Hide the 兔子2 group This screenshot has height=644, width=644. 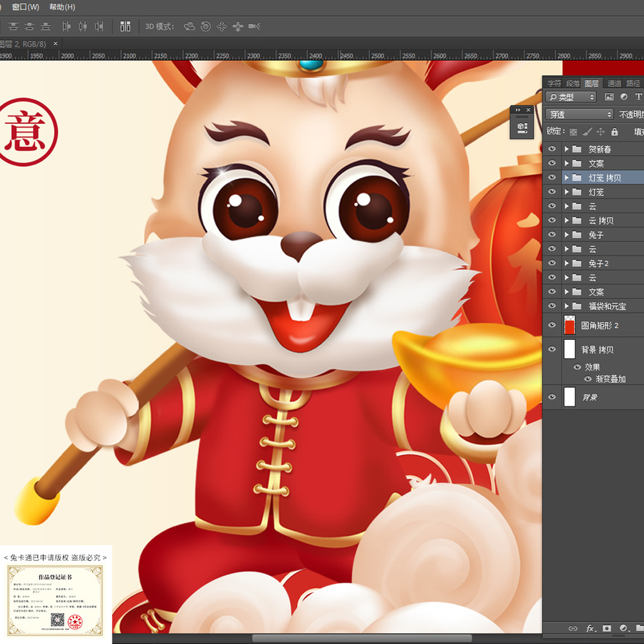(x=552, y=263)
